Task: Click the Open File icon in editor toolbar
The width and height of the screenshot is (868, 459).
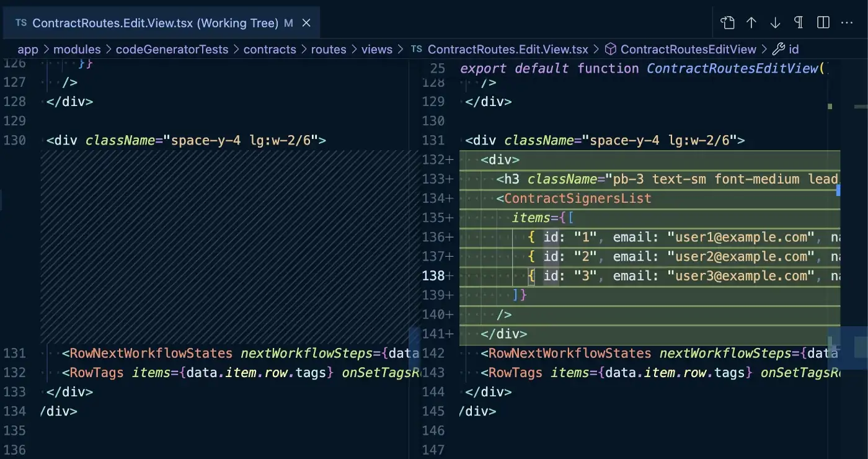Action: 727,23
